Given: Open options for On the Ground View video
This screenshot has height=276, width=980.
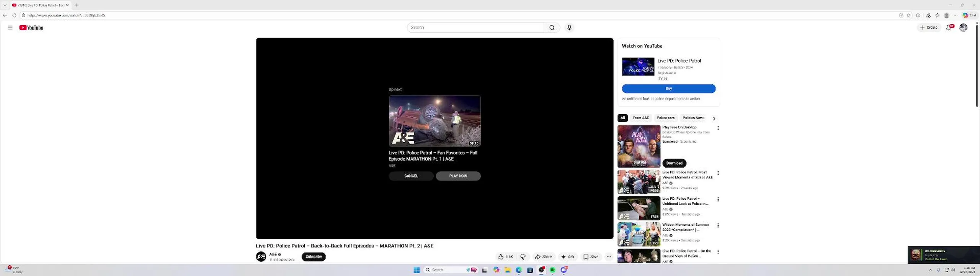Looking at the screenshot, I should [x=718, y=252].
